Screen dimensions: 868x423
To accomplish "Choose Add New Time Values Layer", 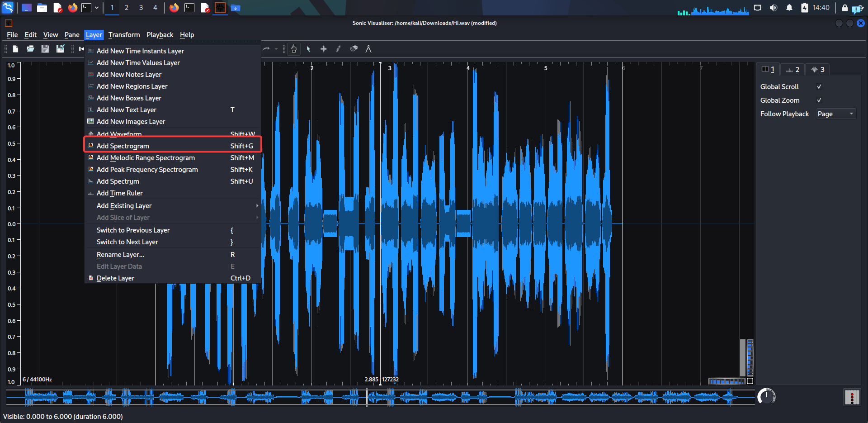I will [173, 63].
